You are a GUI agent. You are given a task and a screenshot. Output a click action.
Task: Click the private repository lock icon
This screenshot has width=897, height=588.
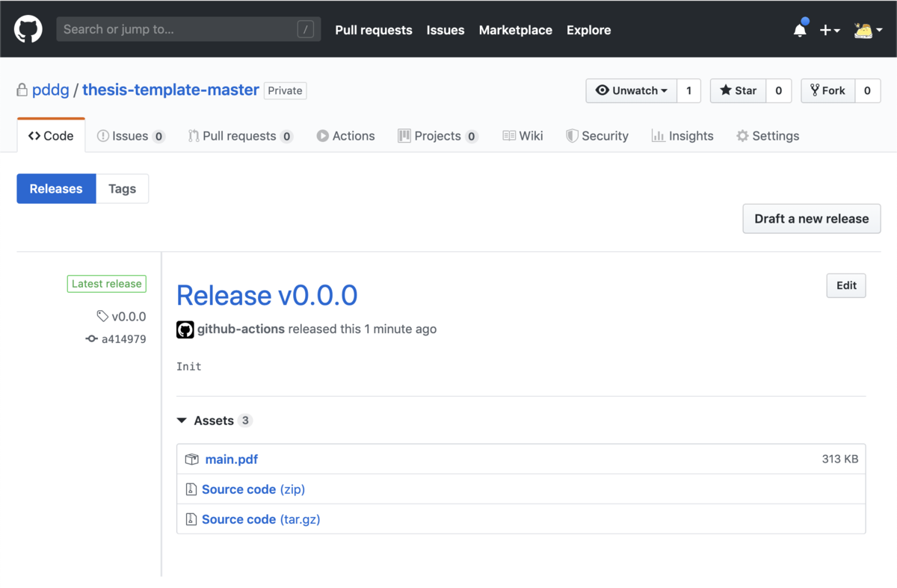point(22,90)
